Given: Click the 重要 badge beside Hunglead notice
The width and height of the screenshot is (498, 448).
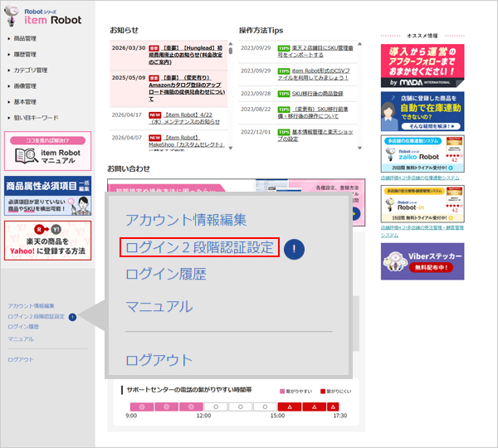Looking at the screenshot, I should [154, 48].
